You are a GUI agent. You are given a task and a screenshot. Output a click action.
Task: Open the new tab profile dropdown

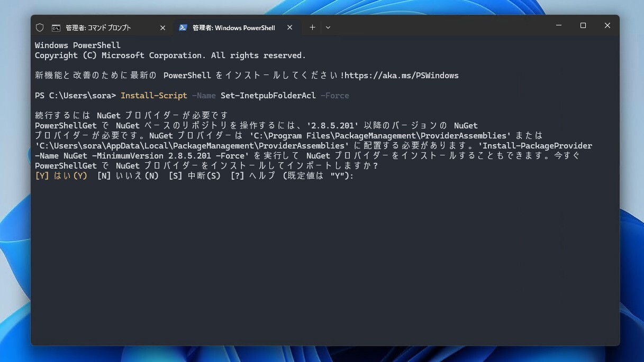pos(328,27)
